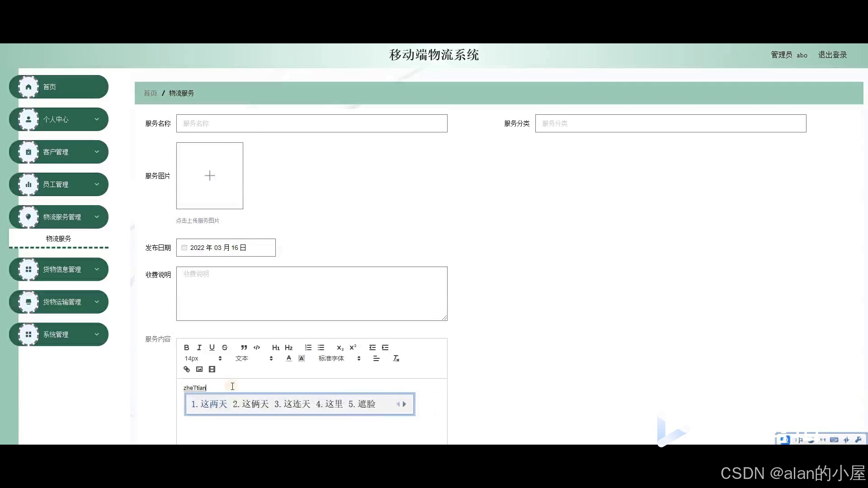Insert a video into the editor

coord(212,369)
